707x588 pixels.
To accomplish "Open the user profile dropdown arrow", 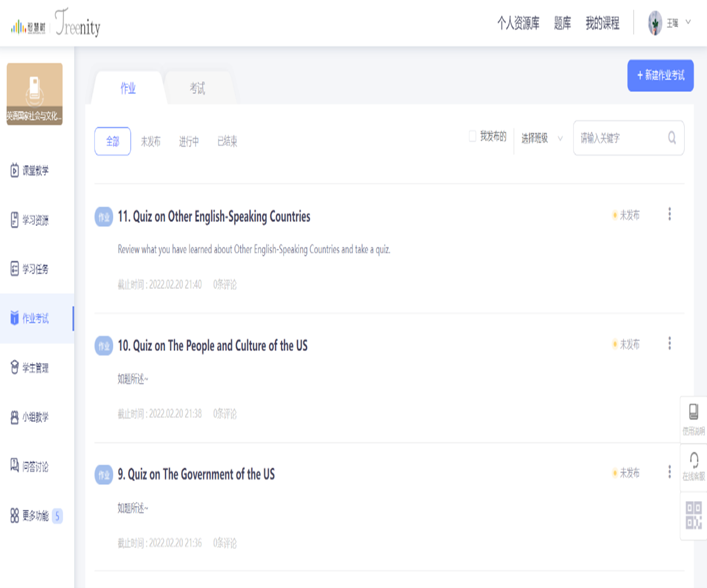I will (688, 22).
